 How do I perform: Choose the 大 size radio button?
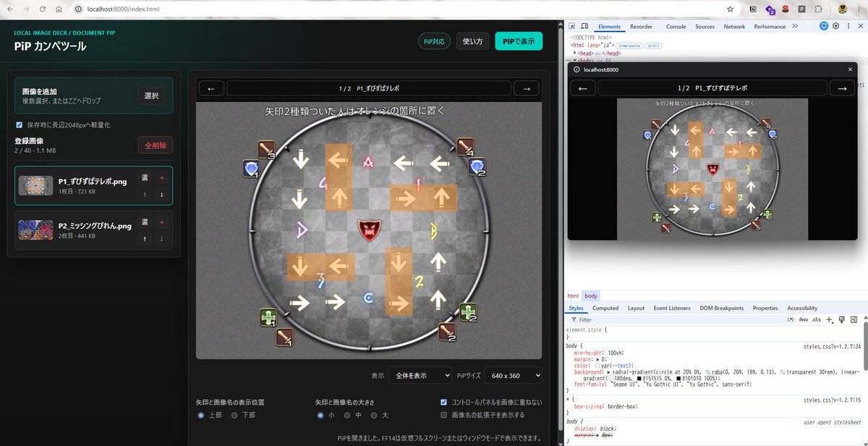374,415
